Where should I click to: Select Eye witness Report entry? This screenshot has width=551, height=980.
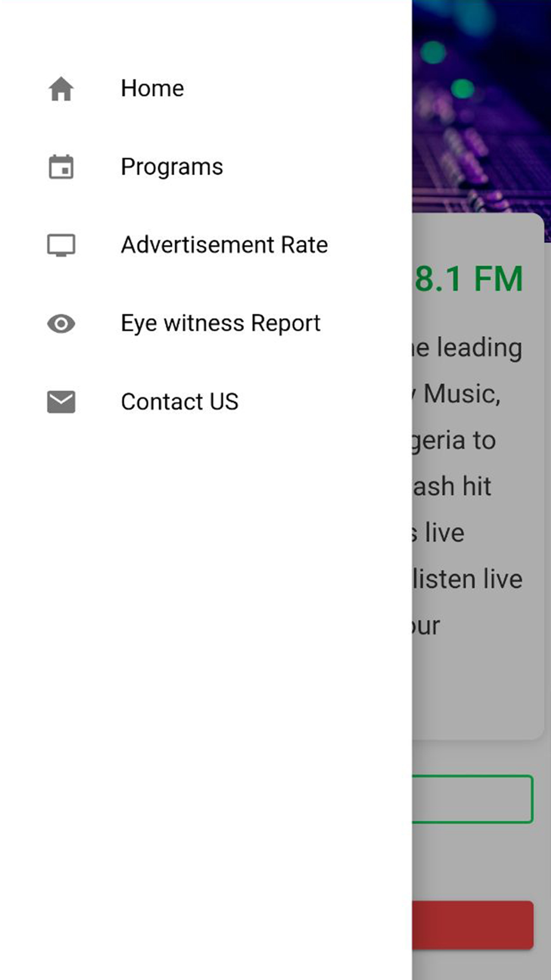tap(206, 324)
